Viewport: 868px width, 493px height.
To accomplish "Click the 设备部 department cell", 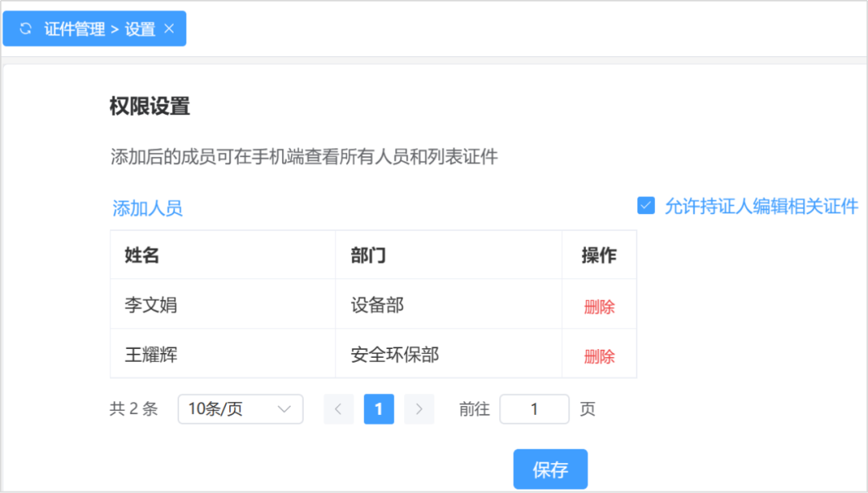I will [x=377, y=306].
